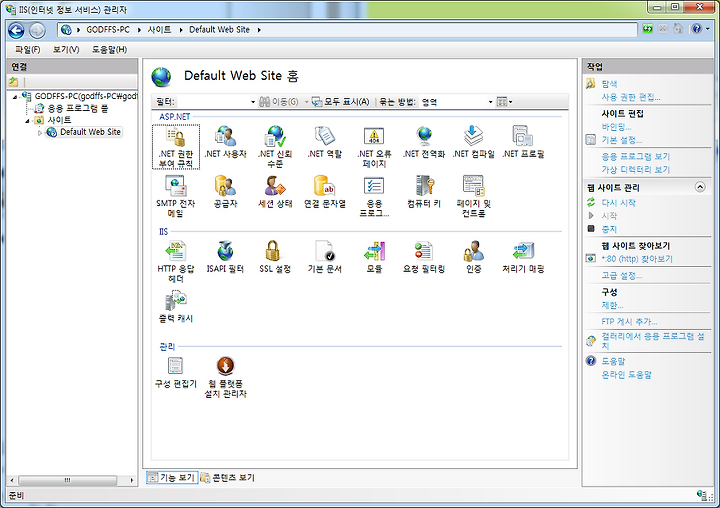720x508 pixels.
Task: Click the 모두 표시(A) toolbar button
Action: (341, 102)
